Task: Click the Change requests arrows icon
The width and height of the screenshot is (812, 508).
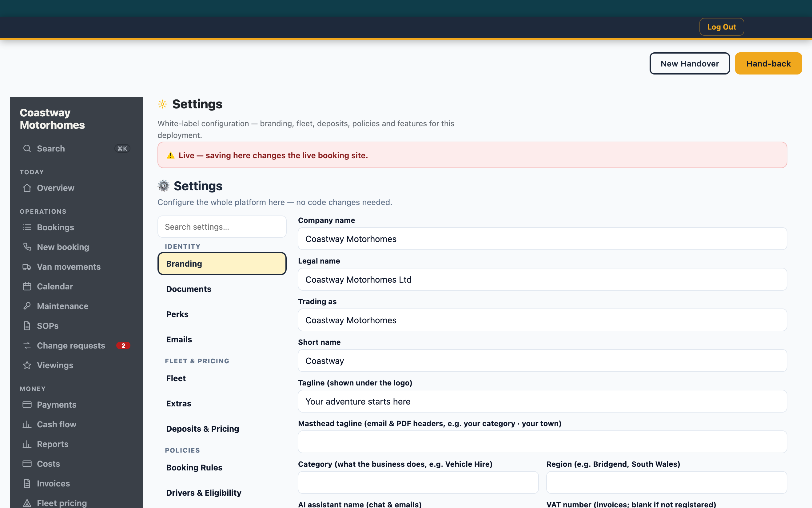Action: (x=27, y=345)
